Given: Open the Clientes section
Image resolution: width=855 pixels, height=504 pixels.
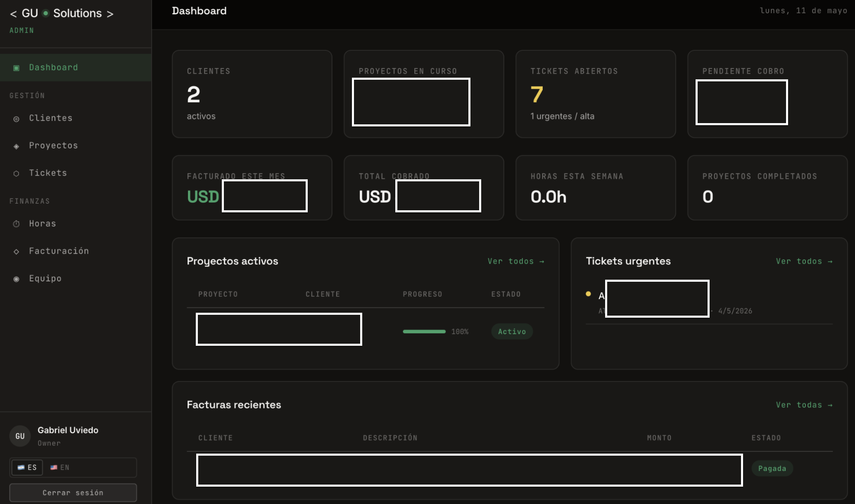Looking at the screenshot, I should point(76,118).
